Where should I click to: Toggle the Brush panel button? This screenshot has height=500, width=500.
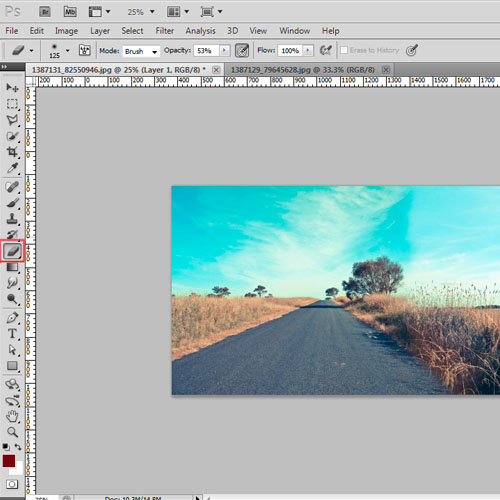pos(85,50)
